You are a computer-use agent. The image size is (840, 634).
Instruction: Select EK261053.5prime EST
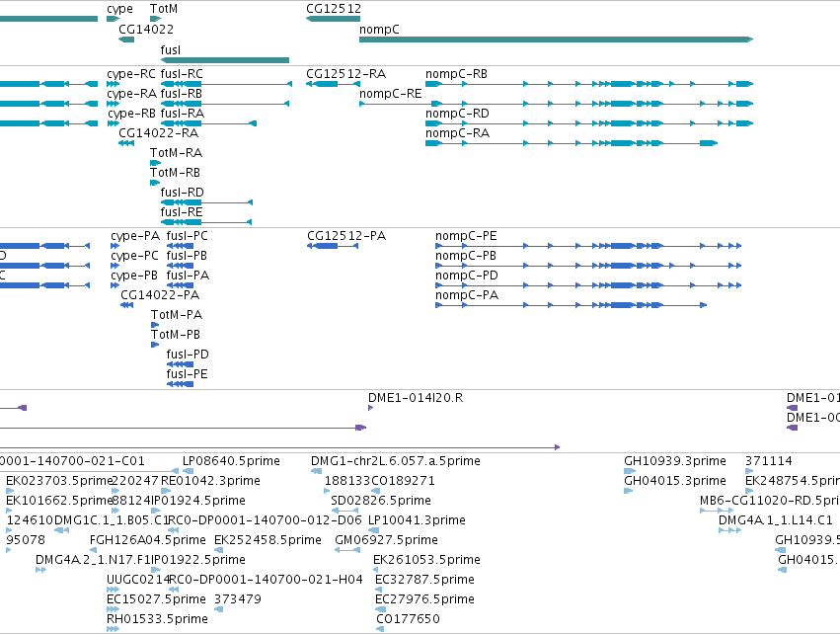click(x=376, y=570)
